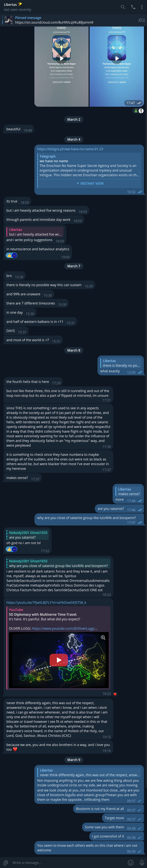The width and height of the screenshot is (147, 868).
Task: Open the pinned messages list icon
Action: (x=142, y=20)
